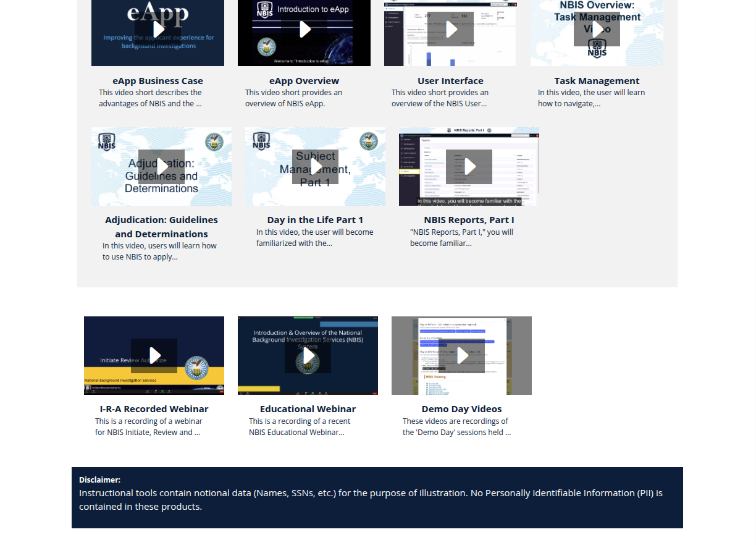Image resolution: width=756 pixels, height=545 pixels.
Task: Click the 'Disclaimer:' heading
Action: tap(99, 480)
